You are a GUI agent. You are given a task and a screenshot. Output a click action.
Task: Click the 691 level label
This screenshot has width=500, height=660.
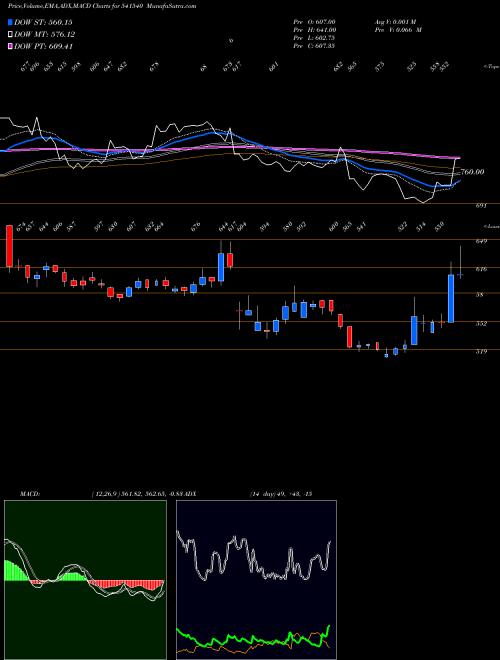click(481, 206)
